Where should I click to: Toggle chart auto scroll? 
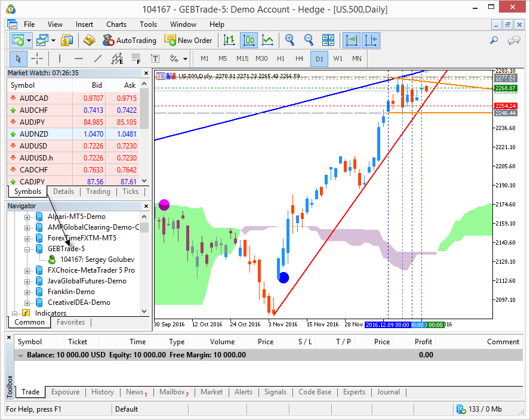[x=352, y=40]
